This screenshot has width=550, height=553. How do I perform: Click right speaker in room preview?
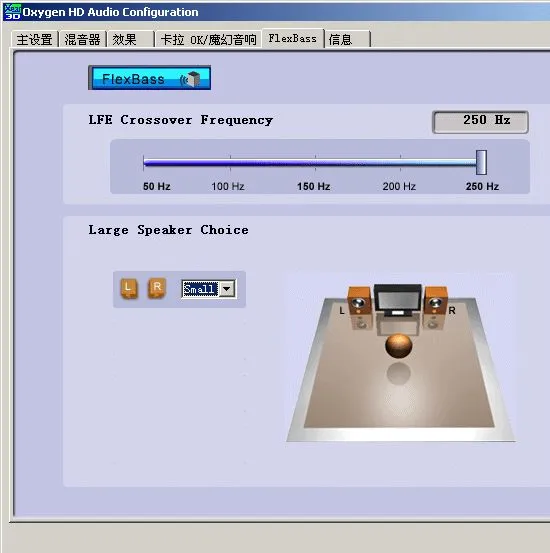(x=436, y=300)
